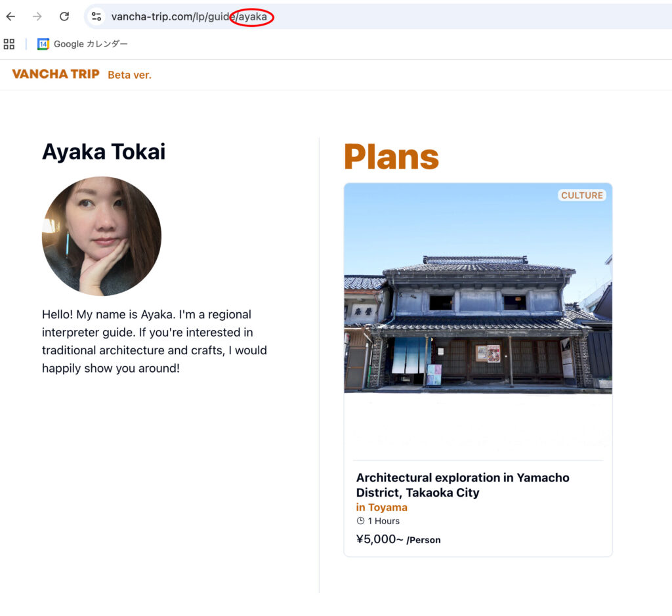The height and width of the screenshot is (616, 672).
Task: Click the guide introduction paragraph
Action: point(154,341)
